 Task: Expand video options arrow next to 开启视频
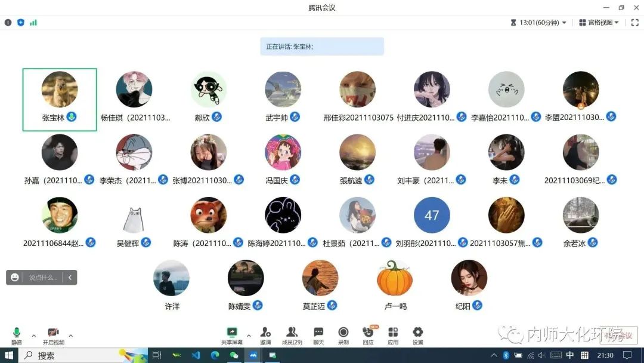coord(71,336)
